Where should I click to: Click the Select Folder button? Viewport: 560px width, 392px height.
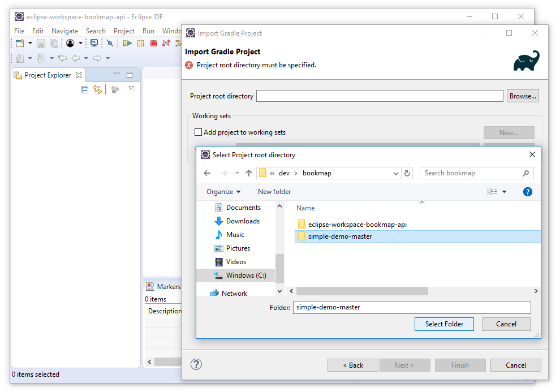point(444,324)
